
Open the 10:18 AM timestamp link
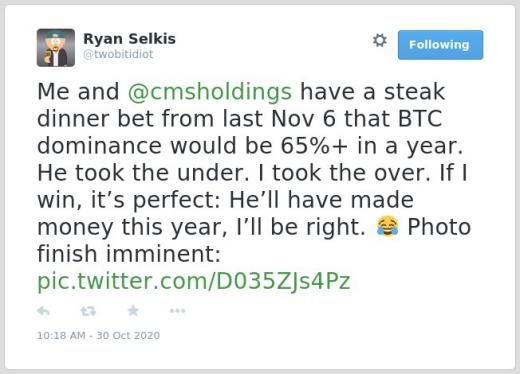[x=61, y=335]
